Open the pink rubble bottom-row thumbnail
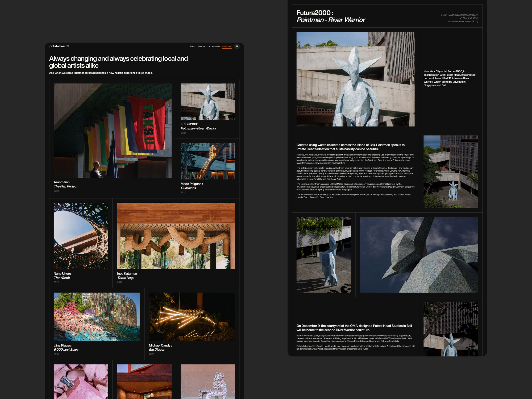Viewport: 532px width, 399px height. click(81, 382)
